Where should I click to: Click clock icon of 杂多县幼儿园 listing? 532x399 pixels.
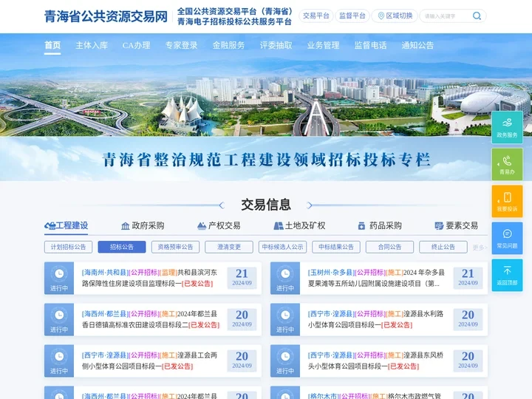tap(285, 273)
